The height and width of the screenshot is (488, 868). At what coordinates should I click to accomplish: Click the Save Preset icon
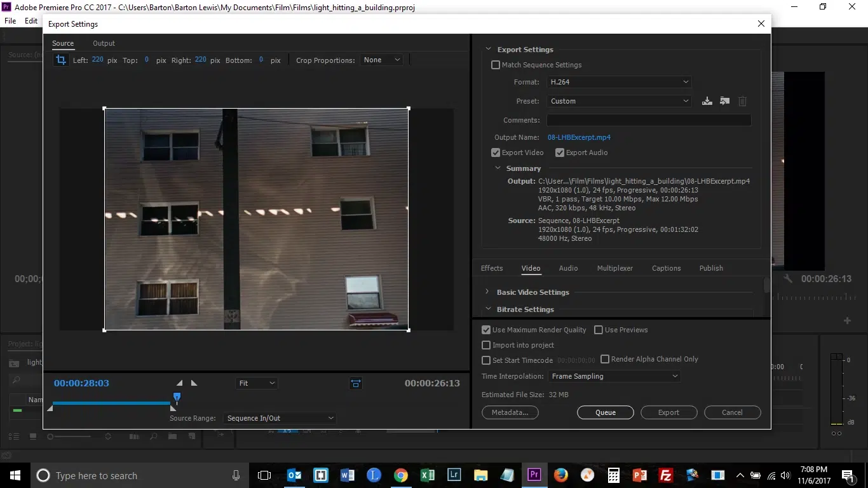pyautogui.click(x=707, y=101)
